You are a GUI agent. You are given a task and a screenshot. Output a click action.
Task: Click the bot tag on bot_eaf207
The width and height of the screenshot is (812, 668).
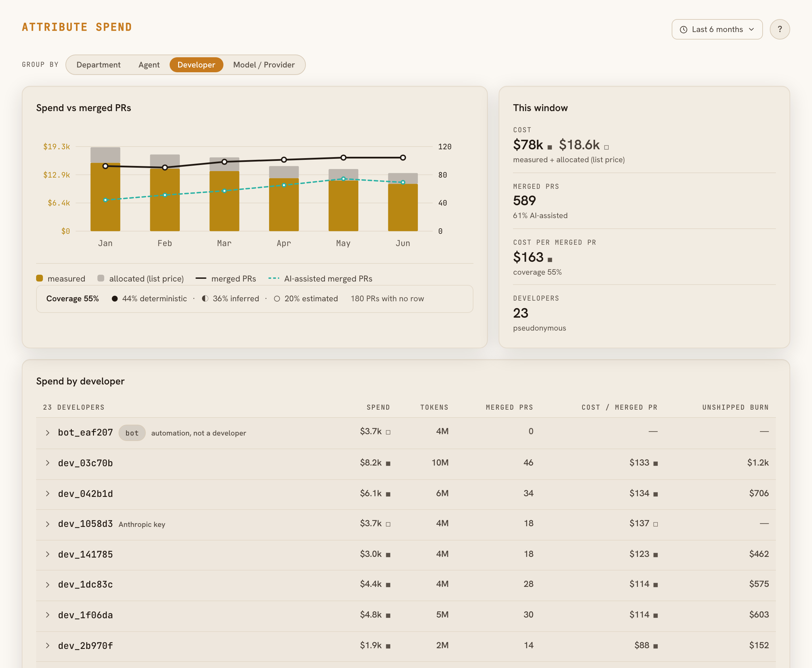(132, 433)
